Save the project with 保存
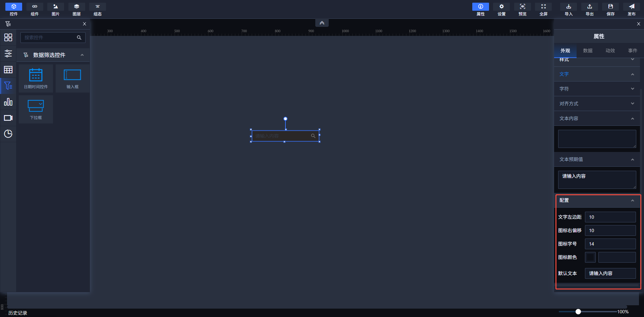644x317 pixels. [610, 9]
